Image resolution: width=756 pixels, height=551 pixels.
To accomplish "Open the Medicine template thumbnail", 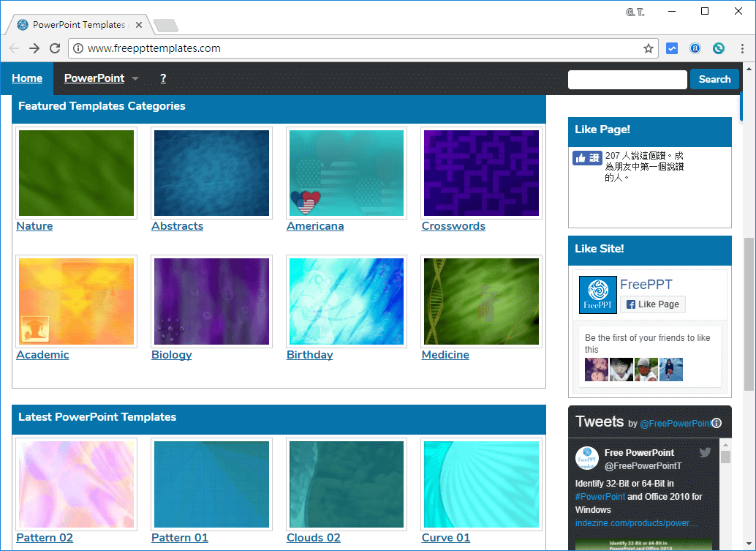I will (480, 301).
